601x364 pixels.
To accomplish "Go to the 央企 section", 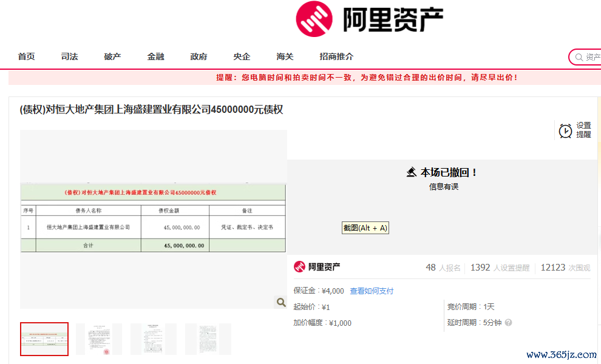I will coord(242,56).
